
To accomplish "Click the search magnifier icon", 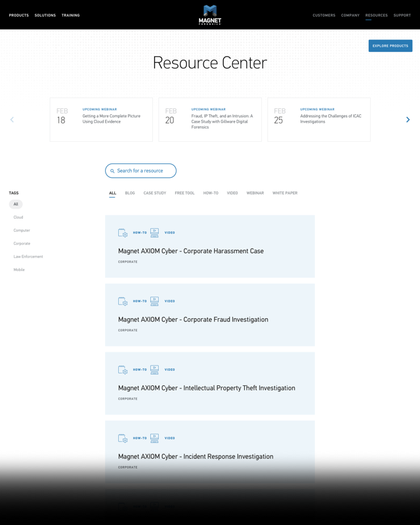I will (112, 171).
